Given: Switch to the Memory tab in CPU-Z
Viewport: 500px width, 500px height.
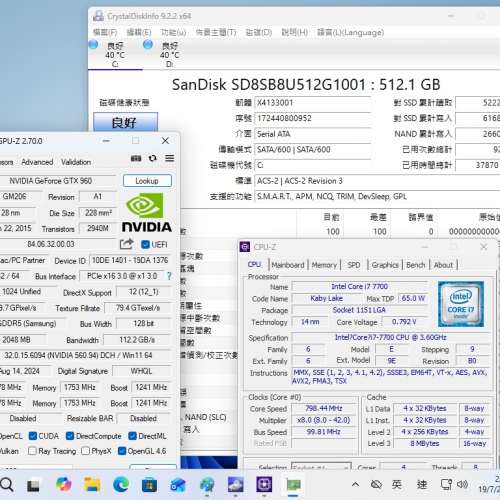Looking at the screenshot, I should click(324, 265).
